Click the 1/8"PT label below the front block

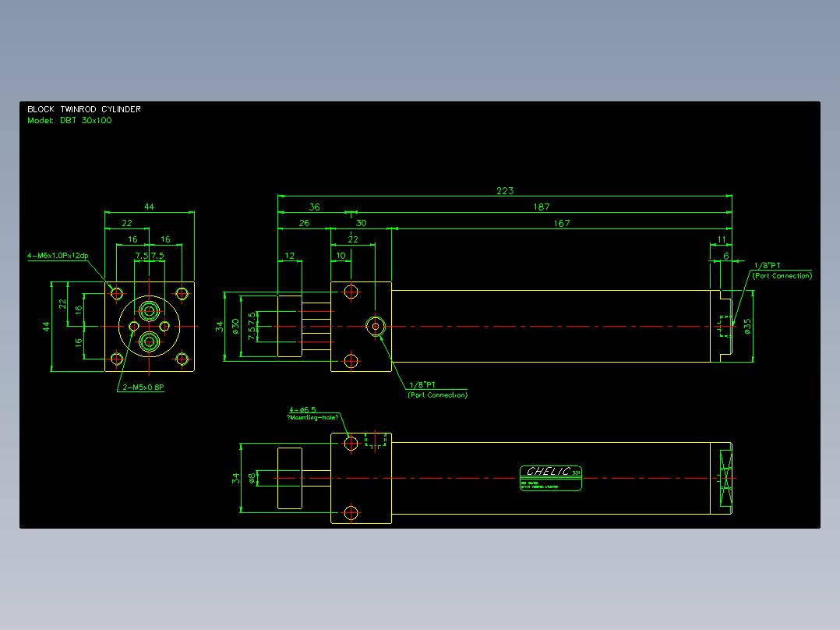tap(422, 385)
